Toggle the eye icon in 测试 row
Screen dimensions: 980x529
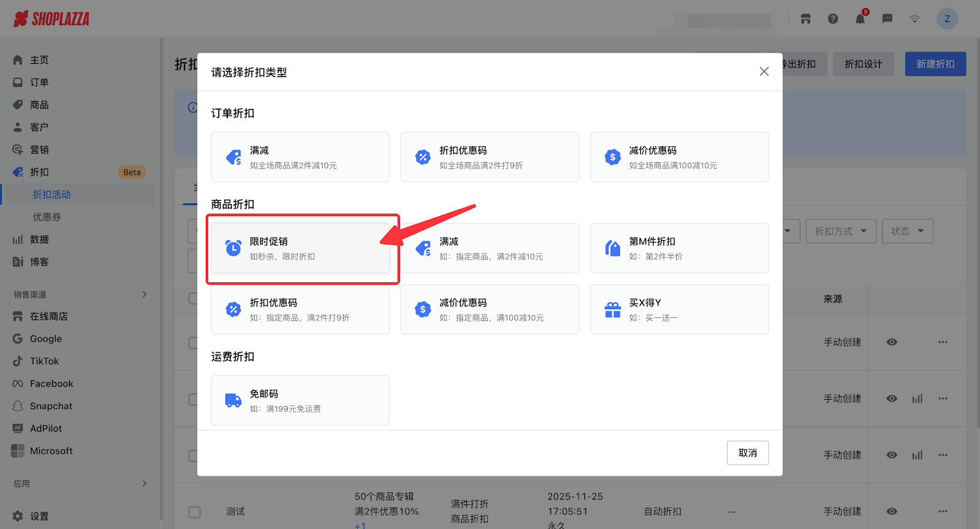[x=892, y=511]
